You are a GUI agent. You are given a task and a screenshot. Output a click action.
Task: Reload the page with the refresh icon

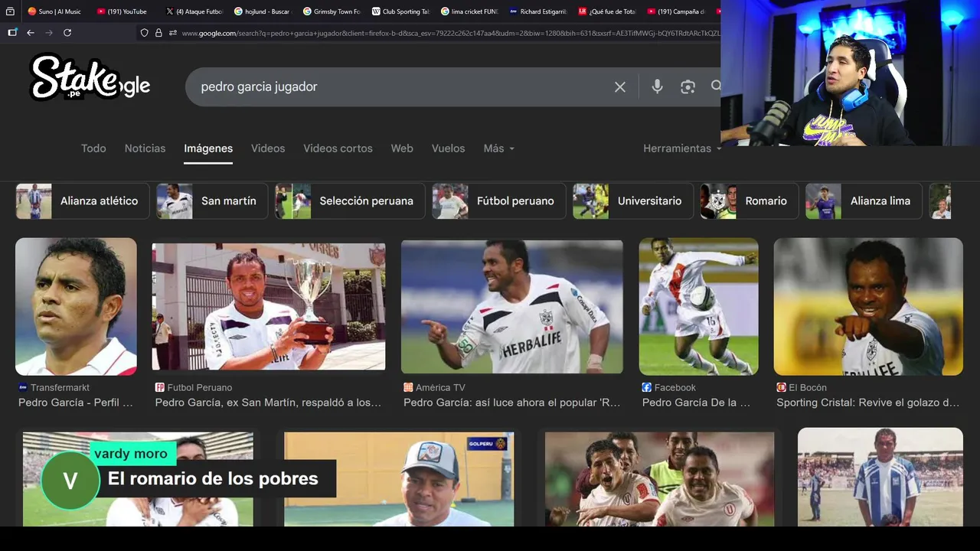pos(67,33)
